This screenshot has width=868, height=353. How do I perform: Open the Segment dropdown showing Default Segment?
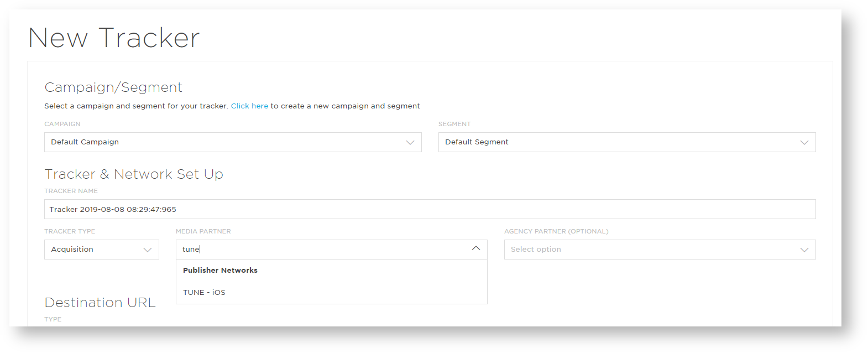coord(627,142)
